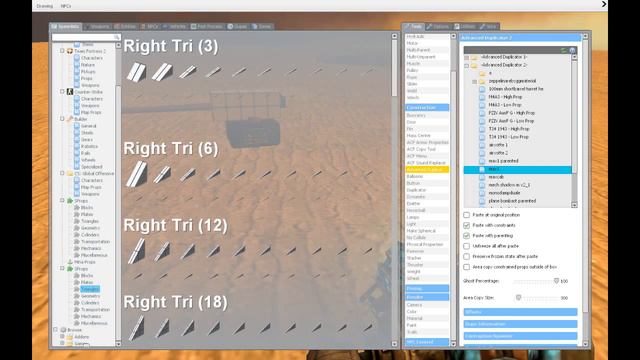Click the dupe file list down-arrow scrollbar button
This screenshot has height=360, width=640.
[x=574, y=205]
